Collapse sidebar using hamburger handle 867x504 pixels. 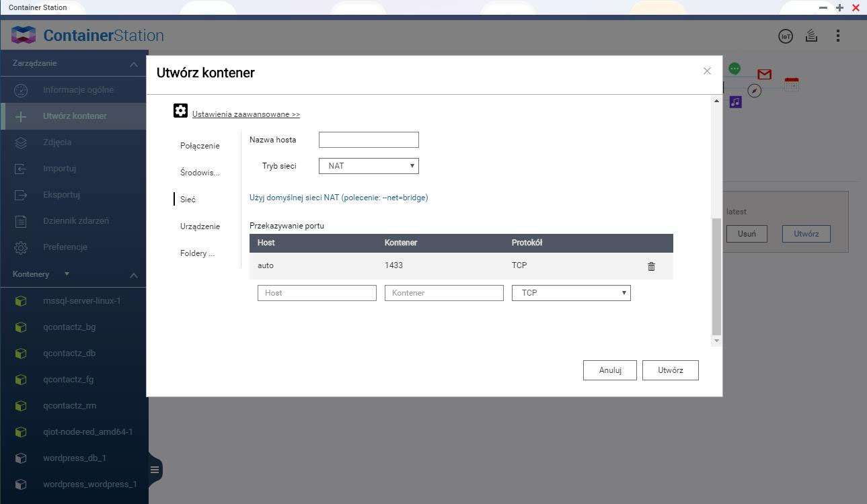tap(155, 469)
